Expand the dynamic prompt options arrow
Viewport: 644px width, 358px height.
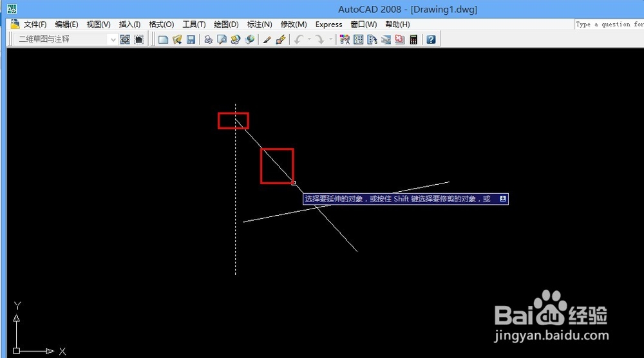pos(503,199)
